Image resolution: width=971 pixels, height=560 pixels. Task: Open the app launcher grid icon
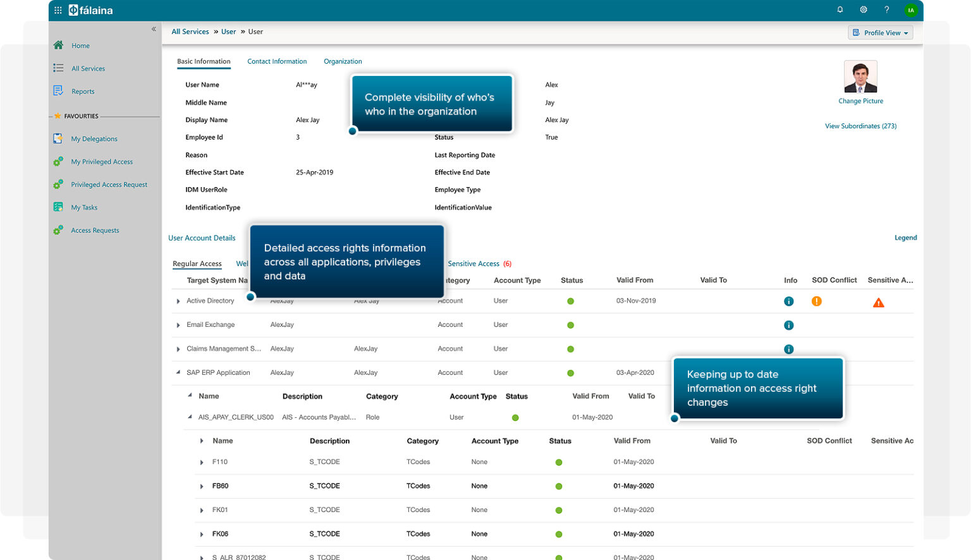[x=58, y=10]
